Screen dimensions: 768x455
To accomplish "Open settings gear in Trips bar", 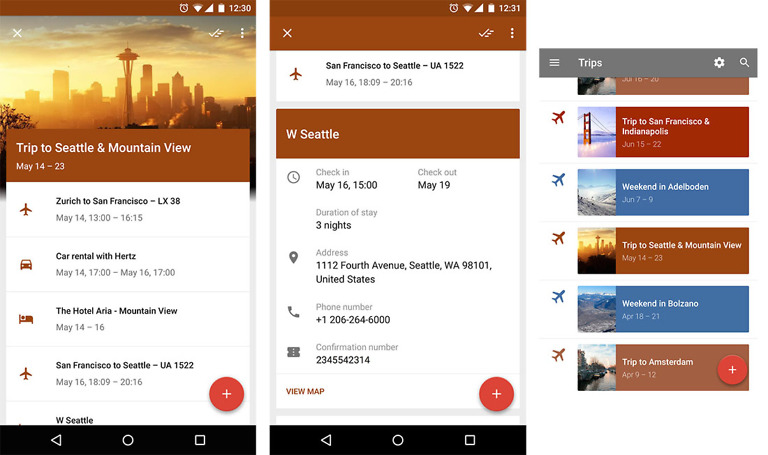I will click(719, 63).
